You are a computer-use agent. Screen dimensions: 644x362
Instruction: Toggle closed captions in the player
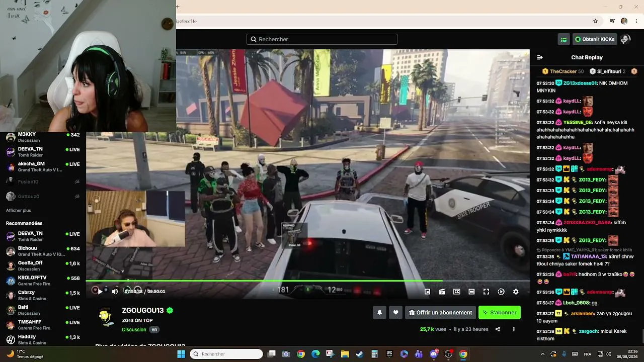[457, 292]
